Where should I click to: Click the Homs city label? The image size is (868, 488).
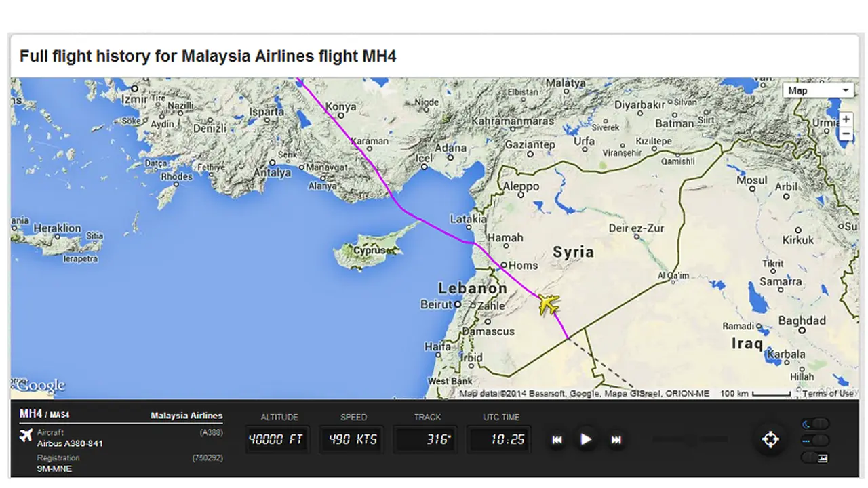[x=523, y=265]
